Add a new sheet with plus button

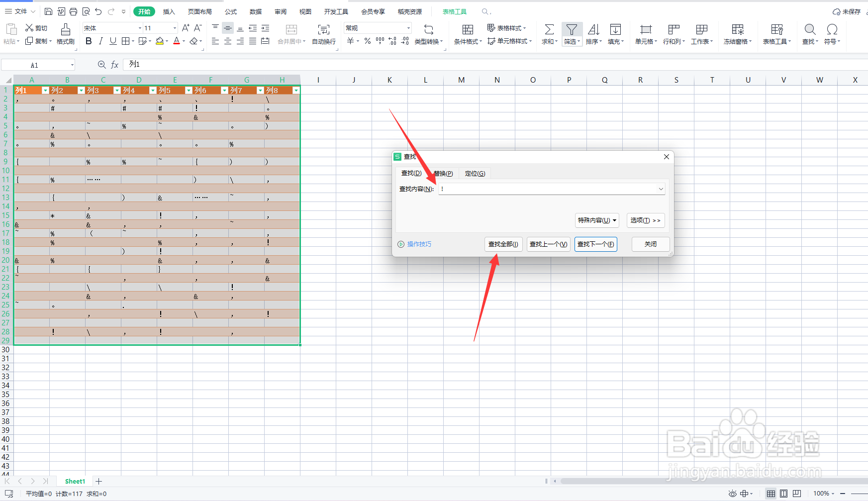click(x=98, y=481)
